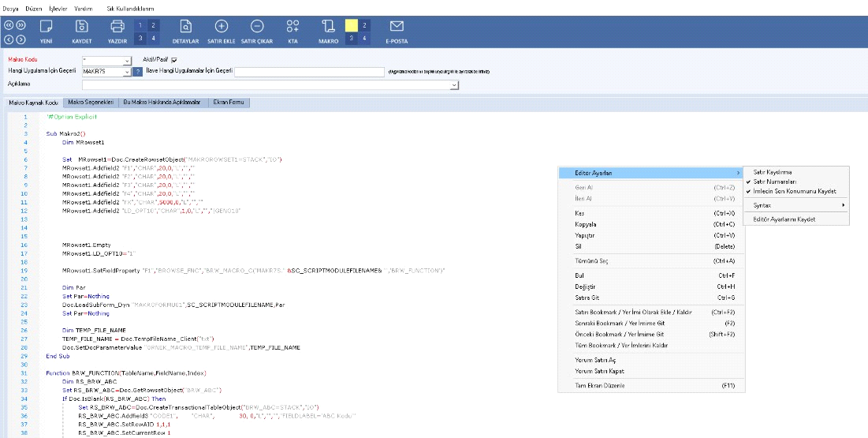The height and width of the screenshot is (438, 868).
Task: Open the Makro Kodu dropdown
Action: click(127, 60)
